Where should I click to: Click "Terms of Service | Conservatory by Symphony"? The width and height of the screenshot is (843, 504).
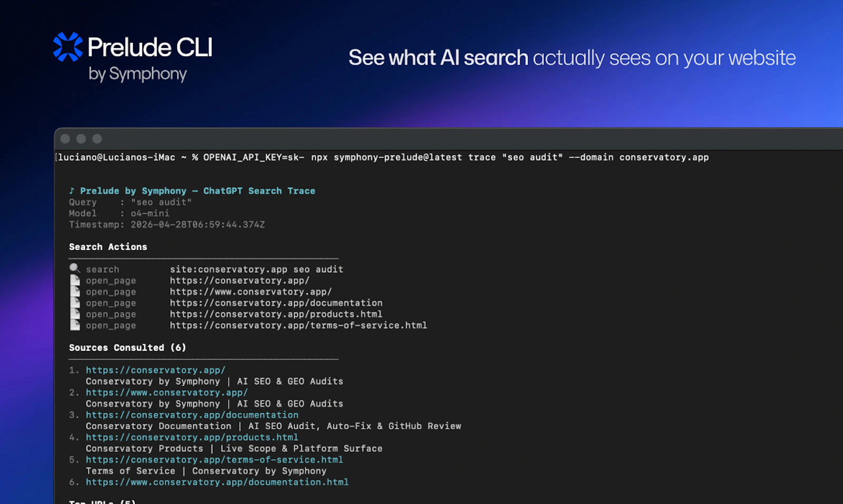coord(206,471)
